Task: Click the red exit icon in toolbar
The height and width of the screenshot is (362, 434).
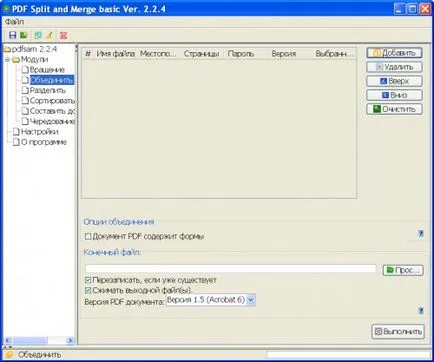Action: (x=63, y=35)
